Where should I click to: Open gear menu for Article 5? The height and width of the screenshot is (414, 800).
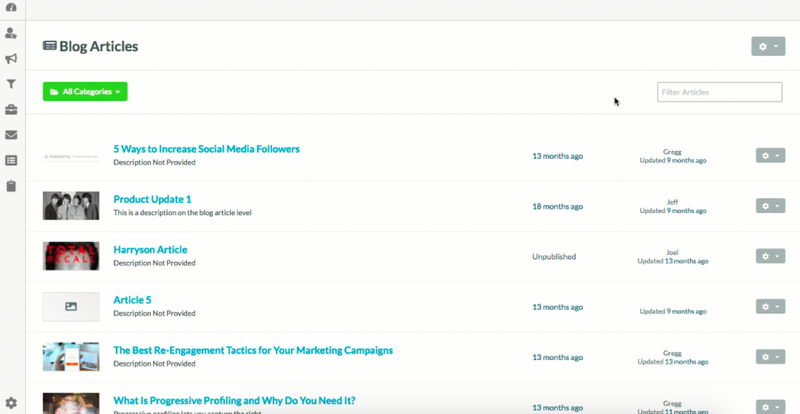click(770, 306)
